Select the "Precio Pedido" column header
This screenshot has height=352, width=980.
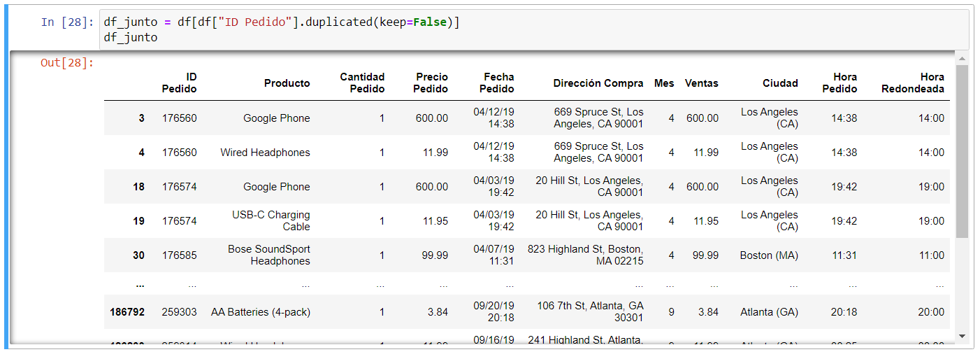[431, 83]
